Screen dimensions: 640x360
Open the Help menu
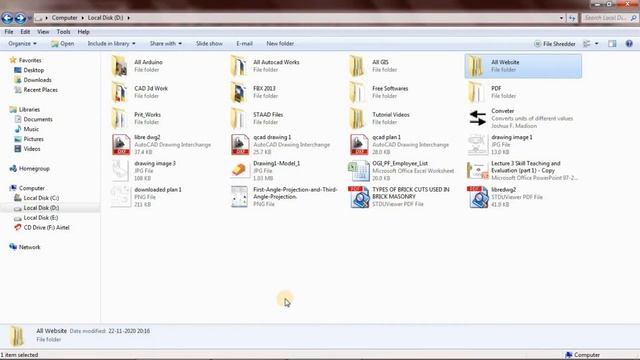[83, 31]
